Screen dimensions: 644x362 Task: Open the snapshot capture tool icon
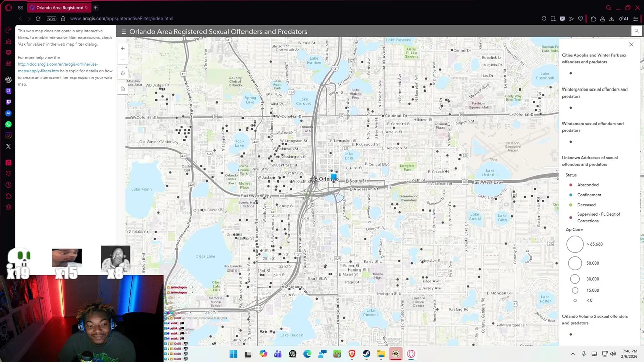point(553,19)
